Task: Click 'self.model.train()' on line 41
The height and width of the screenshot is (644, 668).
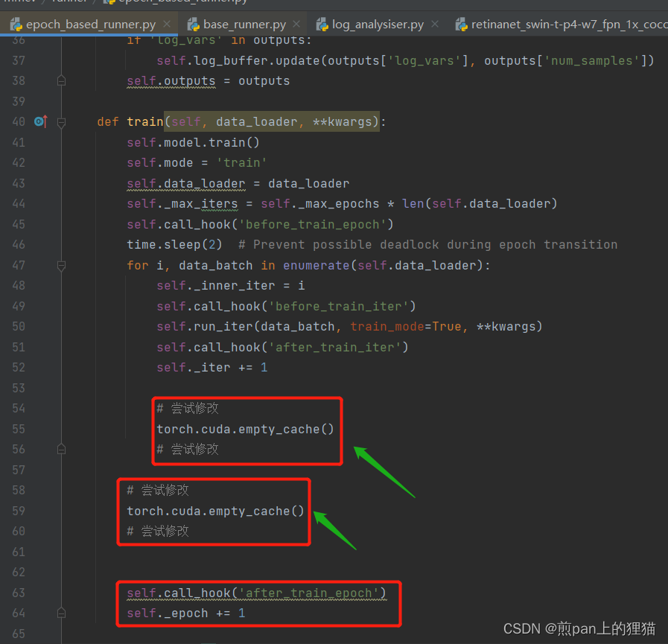Action: click(193, 142)
